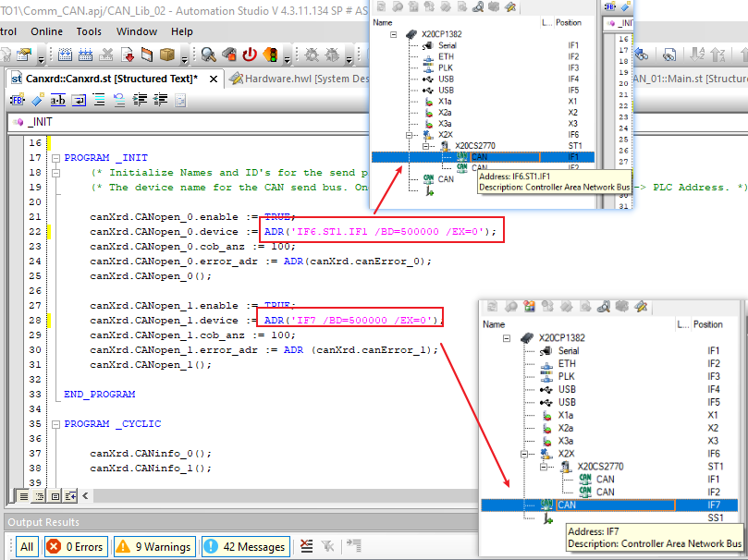Collapse X20CP1382 node in lower hardware tree
Image resolution: width=748 pixels, height=560 pixels.
pyautogui.click(x=507, y=338)
